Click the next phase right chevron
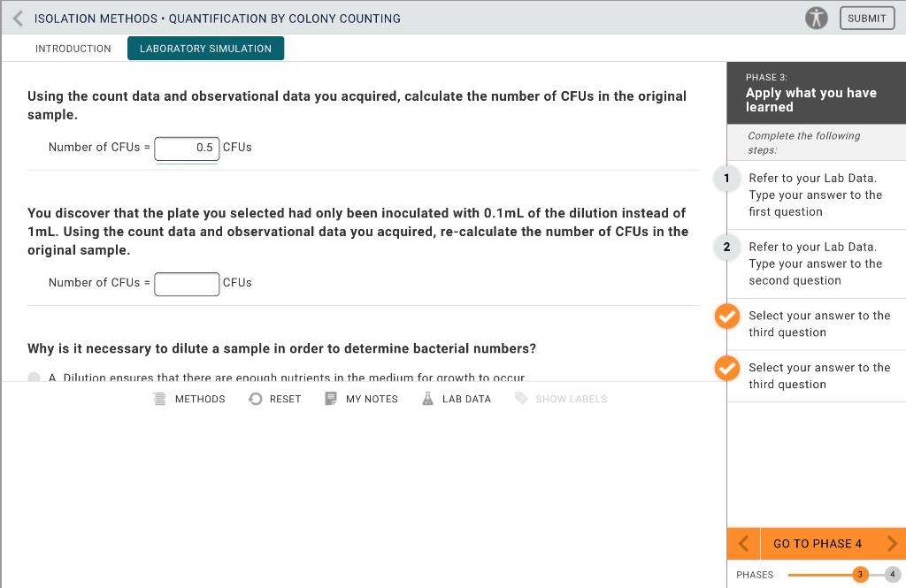906x588 pixels. pos(892,544)
